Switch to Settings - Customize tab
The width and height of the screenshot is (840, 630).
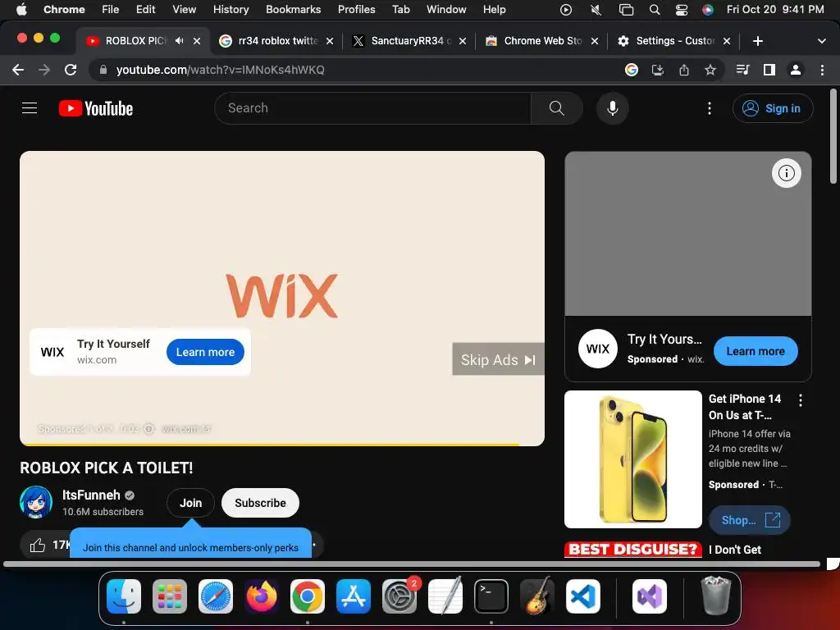click(674, 41)
